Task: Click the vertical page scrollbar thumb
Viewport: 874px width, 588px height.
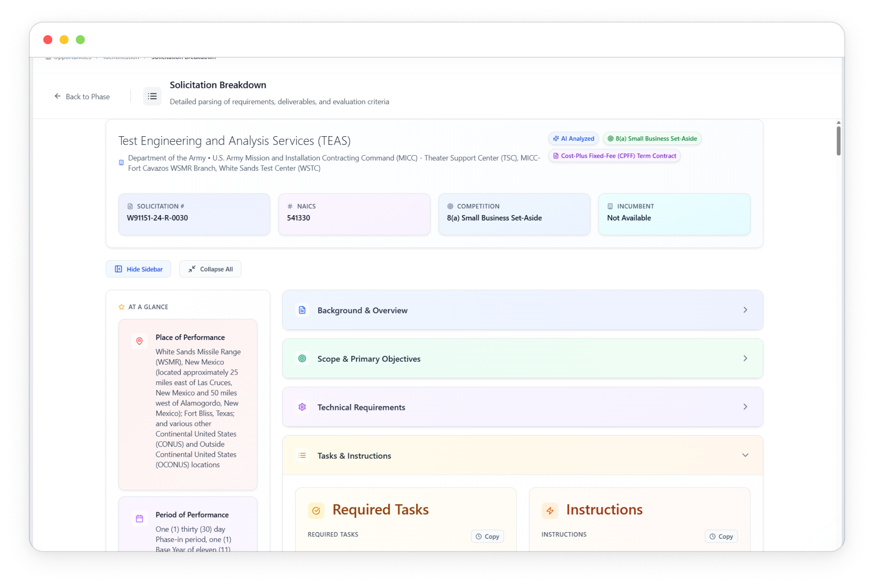Action: pos(838,141)
